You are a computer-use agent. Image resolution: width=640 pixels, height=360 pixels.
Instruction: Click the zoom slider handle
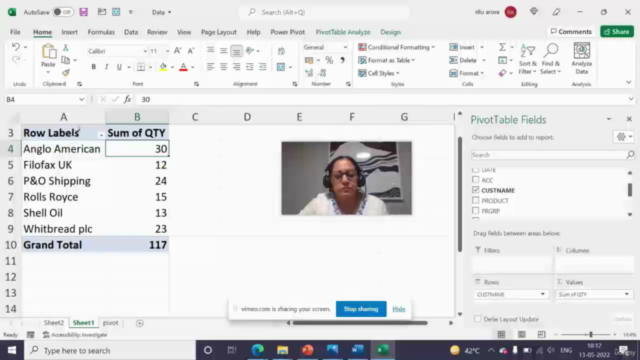click(591, 335)
